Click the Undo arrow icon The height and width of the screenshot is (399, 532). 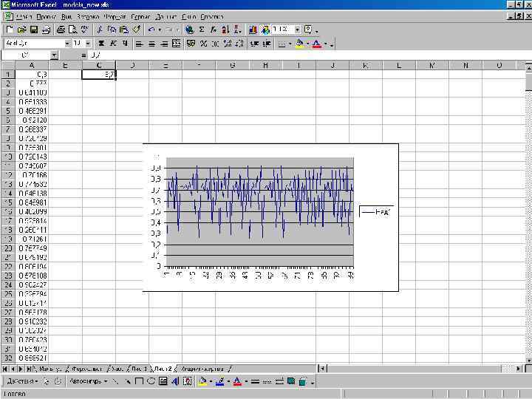151,30
